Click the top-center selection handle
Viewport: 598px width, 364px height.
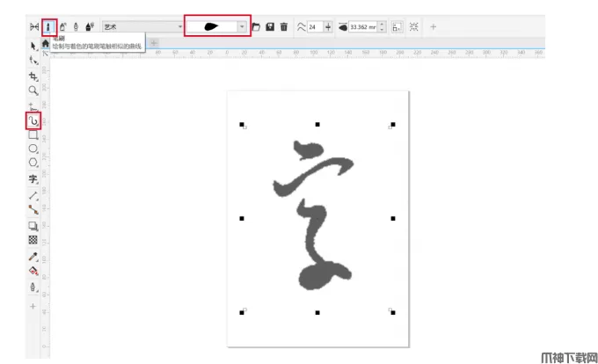click(x=317, y=125)
